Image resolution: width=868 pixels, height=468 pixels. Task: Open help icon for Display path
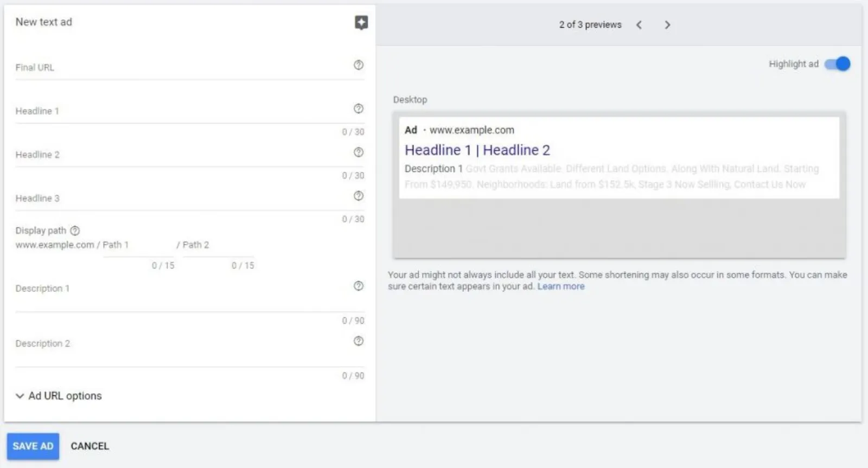click(75, 230)
